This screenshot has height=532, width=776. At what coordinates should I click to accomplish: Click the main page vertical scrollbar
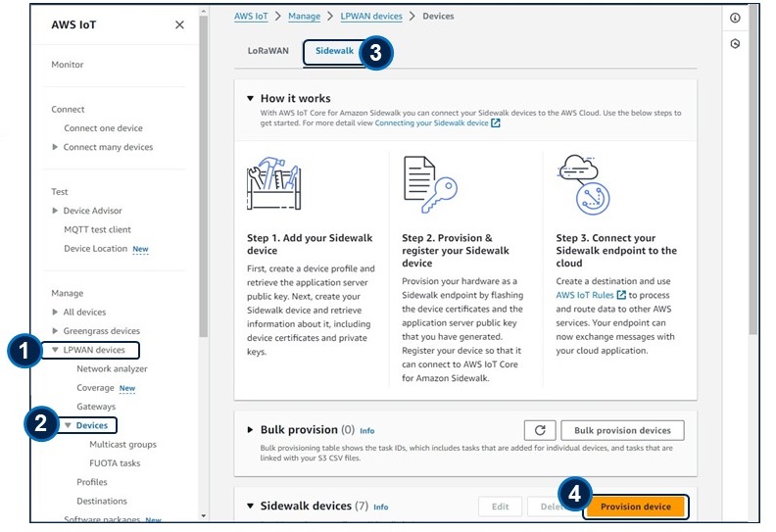pos(753,169)
